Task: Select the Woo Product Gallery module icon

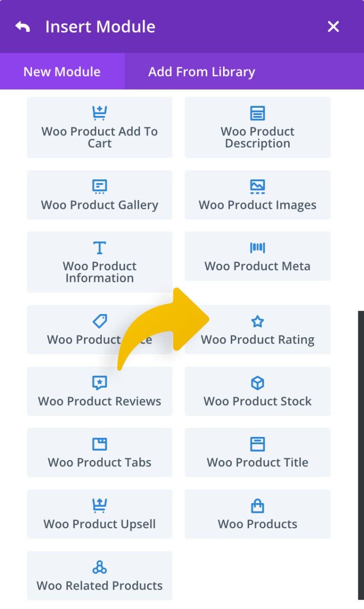Action: (99, 187)
